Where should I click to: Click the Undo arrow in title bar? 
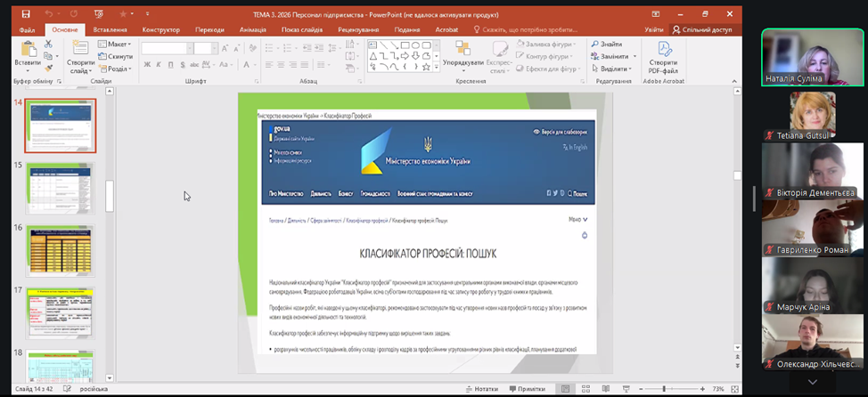[49, 14]
